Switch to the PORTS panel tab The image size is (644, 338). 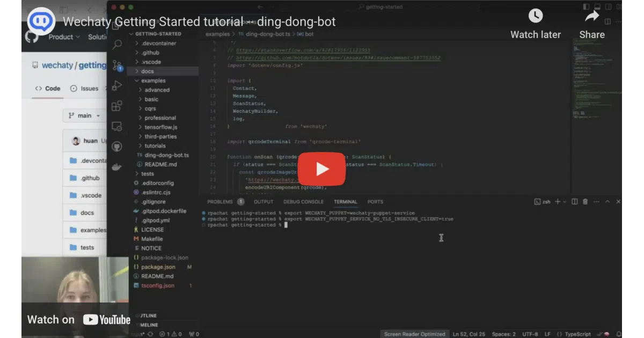point(375,202)
